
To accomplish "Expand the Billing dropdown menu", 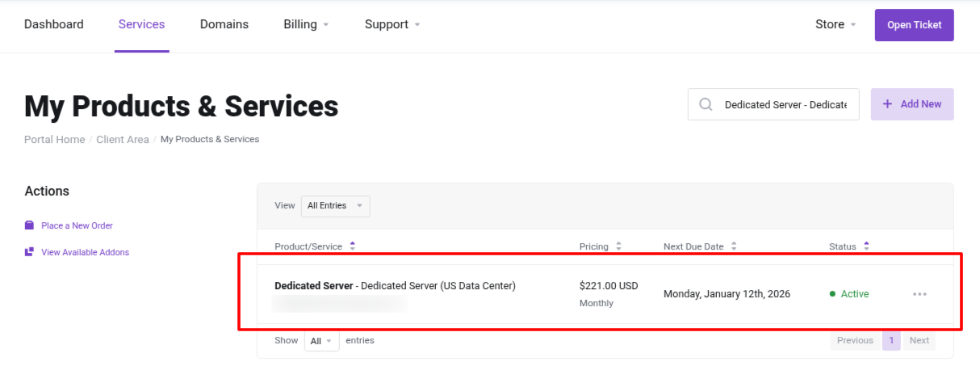I will click(306, 24).
